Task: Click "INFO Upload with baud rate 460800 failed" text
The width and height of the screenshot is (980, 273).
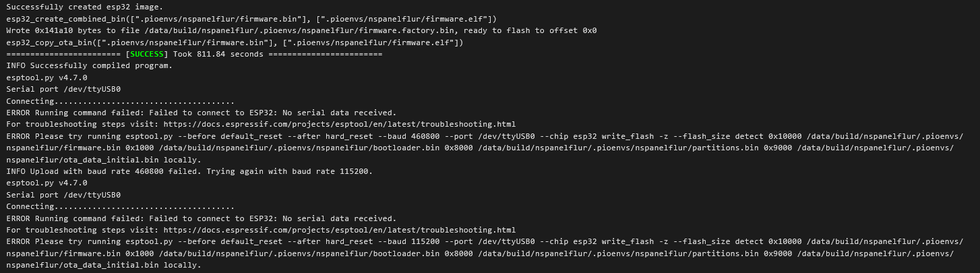Action: [101, 171]
